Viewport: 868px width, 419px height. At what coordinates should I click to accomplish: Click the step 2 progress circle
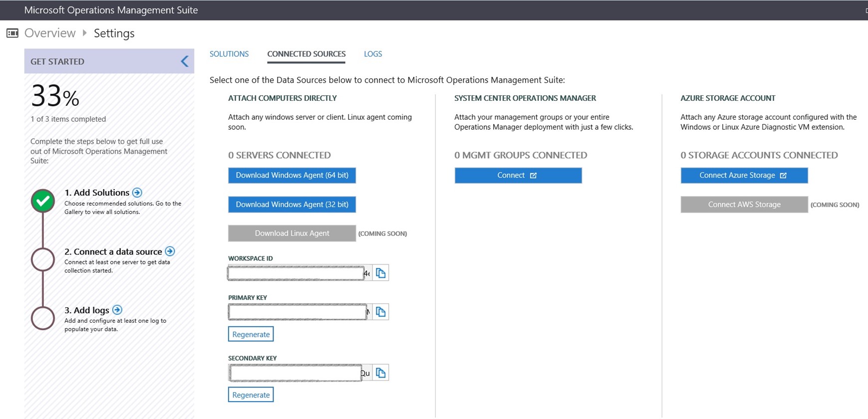[x=43, y=260]
